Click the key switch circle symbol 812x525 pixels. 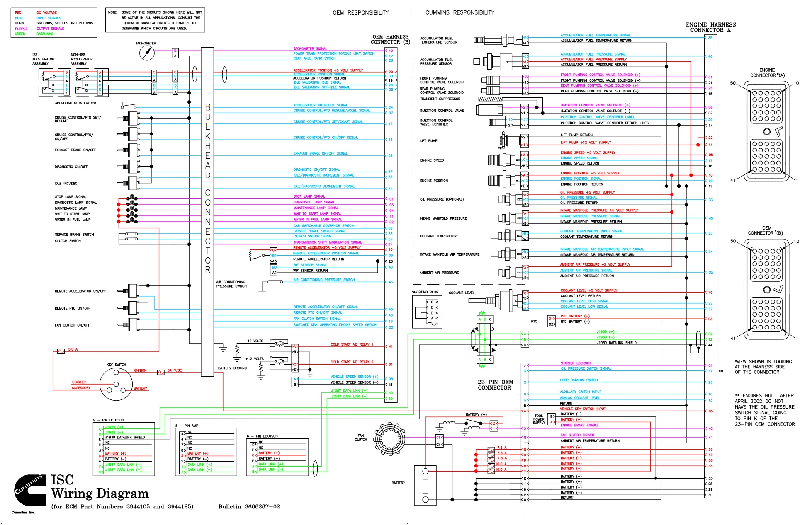tap(117, 384)
